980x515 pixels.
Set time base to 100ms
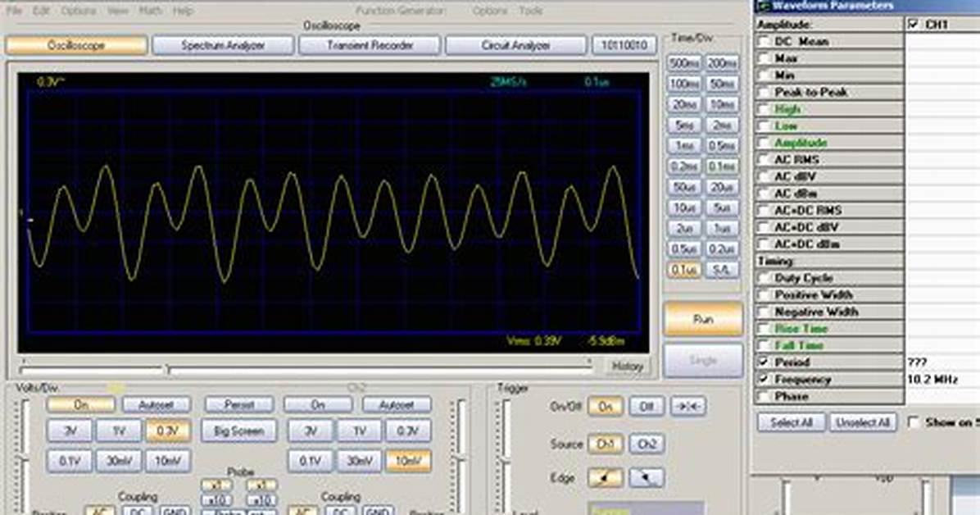[x=683, y=84]
